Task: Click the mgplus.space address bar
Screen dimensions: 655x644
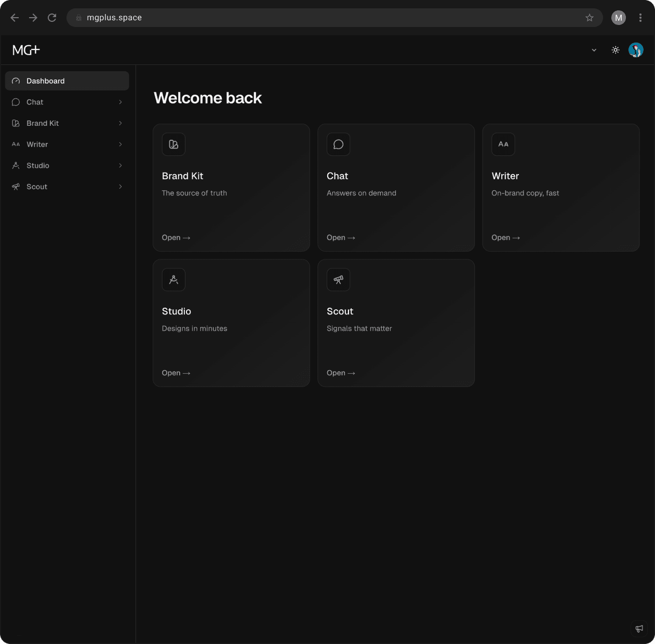Action: 335,18
